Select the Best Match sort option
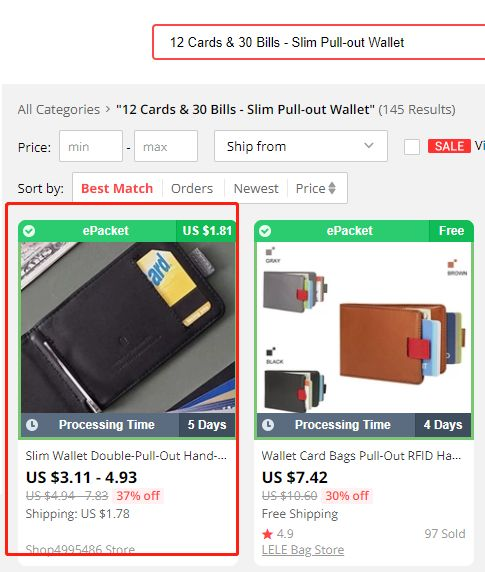The width and height of the screenshot is (485, 572). pos(117,189)
